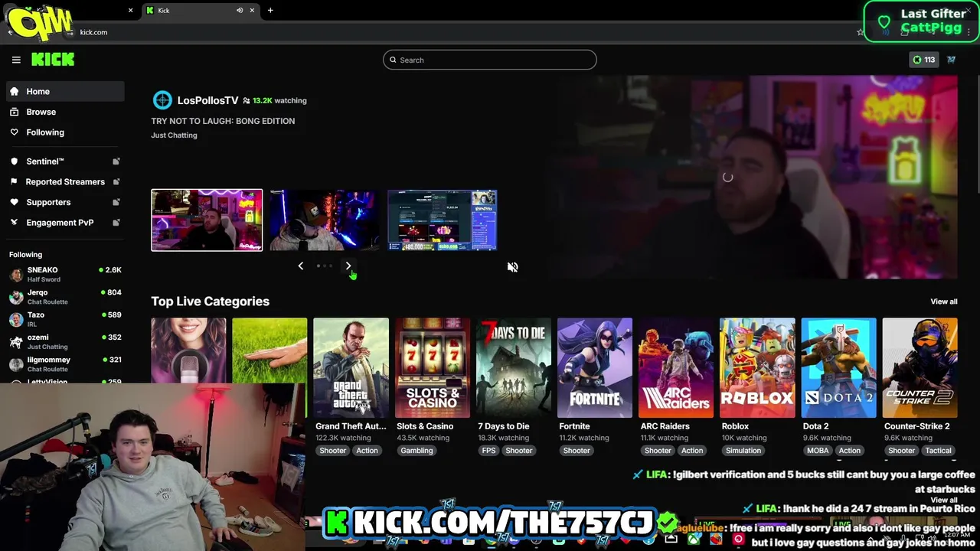
Task: Click the kick.com address bar
Action: [x=459, y=32]
